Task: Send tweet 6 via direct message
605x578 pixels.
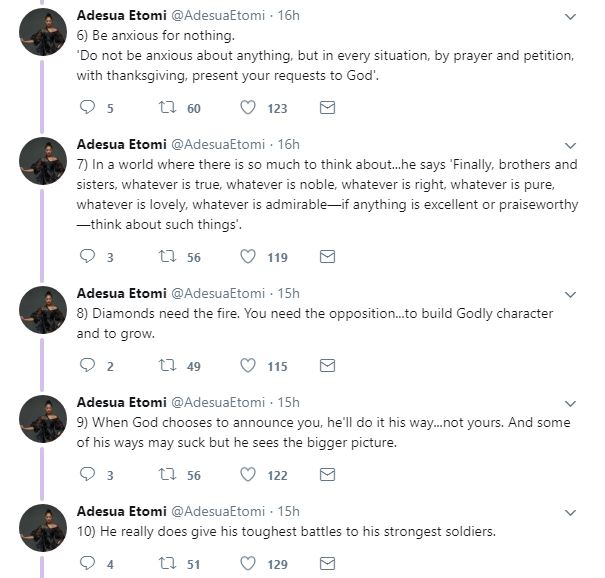Action: [327, 108]
